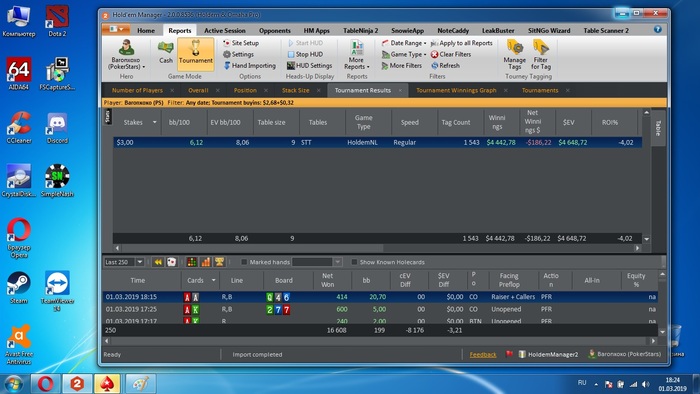Click Apply to all Reports
Viewport: 700px width, 394px height.
pos(461,43)
